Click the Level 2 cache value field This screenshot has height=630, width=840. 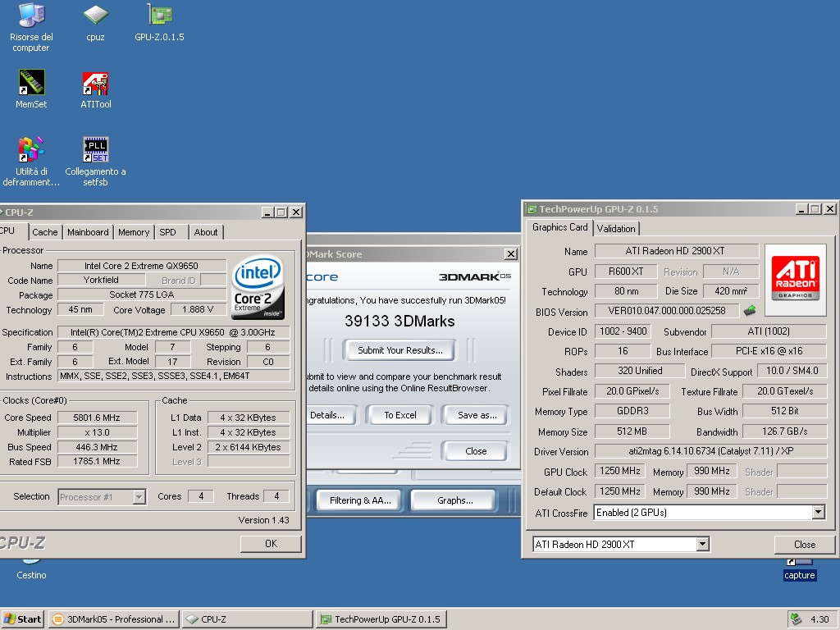[x=248, y=447]
